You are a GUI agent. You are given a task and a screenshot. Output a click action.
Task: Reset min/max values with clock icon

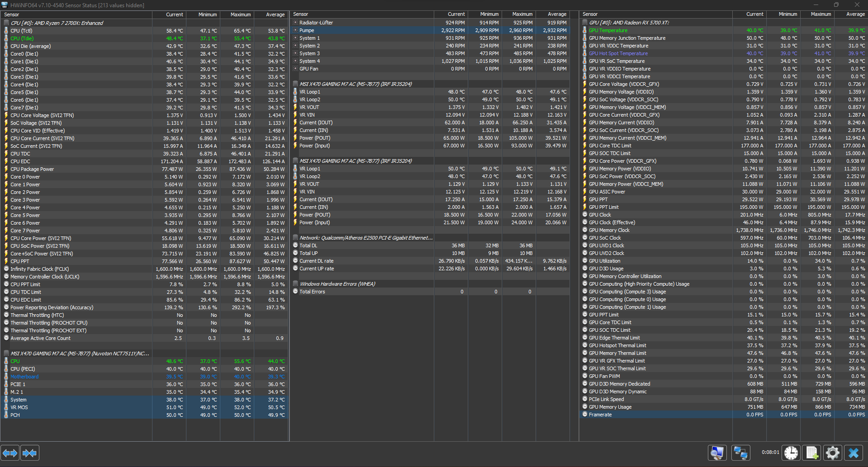(x=792, y=453)
